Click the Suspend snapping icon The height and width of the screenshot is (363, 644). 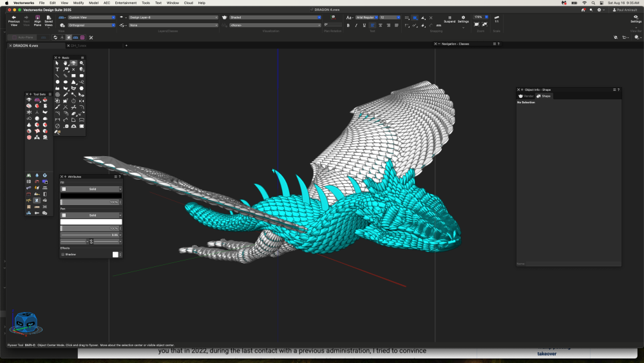450,18
